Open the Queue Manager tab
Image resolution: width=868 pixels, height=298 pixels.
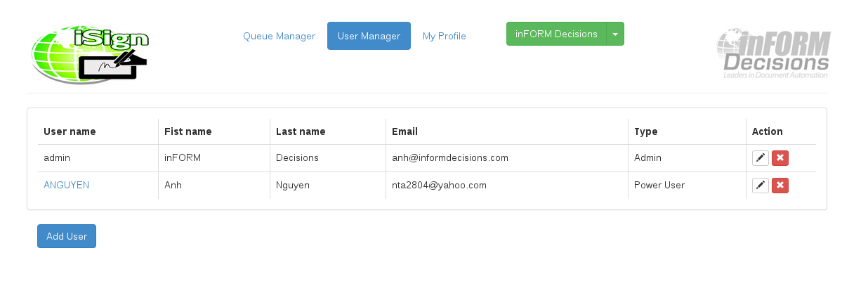pyautogui.click(x=279, y=36)
